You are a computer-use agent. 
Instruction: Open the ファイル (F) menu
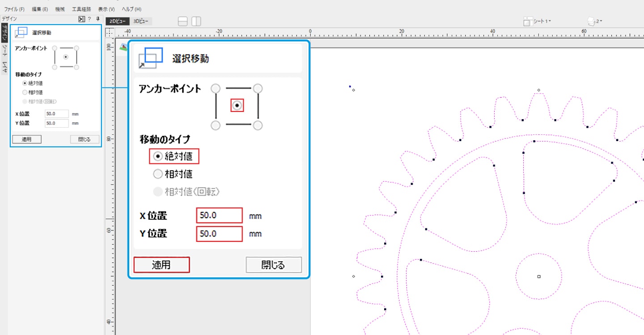pos(14,9)
